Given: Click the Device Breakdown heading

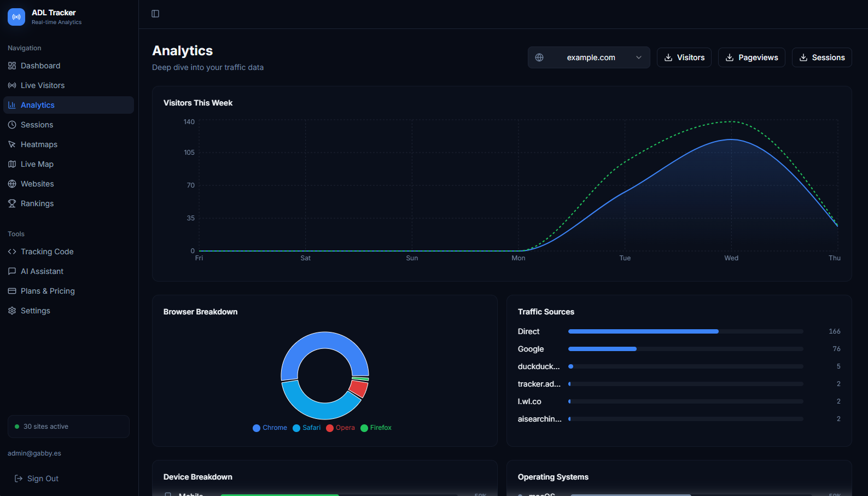Looking at the screenshot, I should click(x=198, y=477).
